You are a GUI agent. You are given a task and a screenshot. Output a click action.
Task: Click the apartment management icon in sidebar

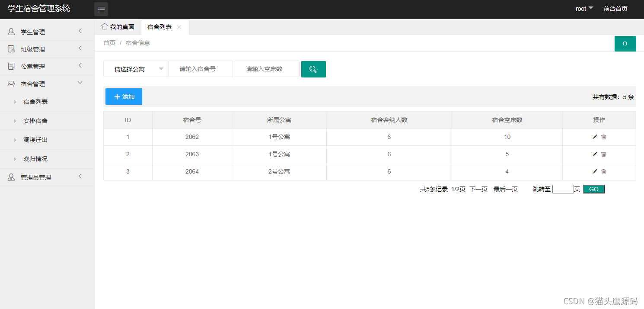point(11,66)
